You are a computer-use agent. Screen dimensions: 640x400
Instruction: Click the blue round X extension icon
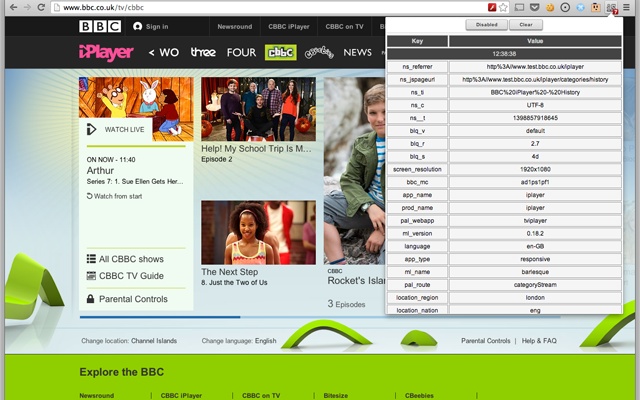coord(580,7)
